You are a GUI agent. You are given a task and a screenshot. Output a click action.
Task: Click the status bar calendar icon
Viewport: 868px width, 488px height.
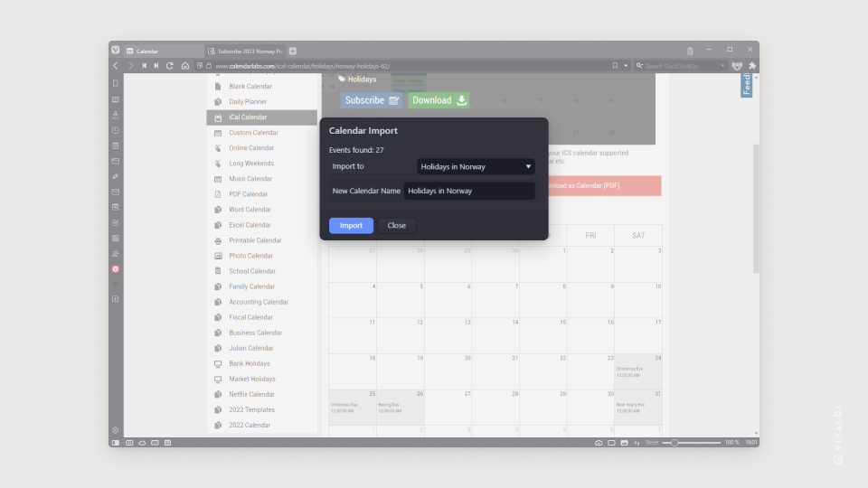(x=168, y=443)
